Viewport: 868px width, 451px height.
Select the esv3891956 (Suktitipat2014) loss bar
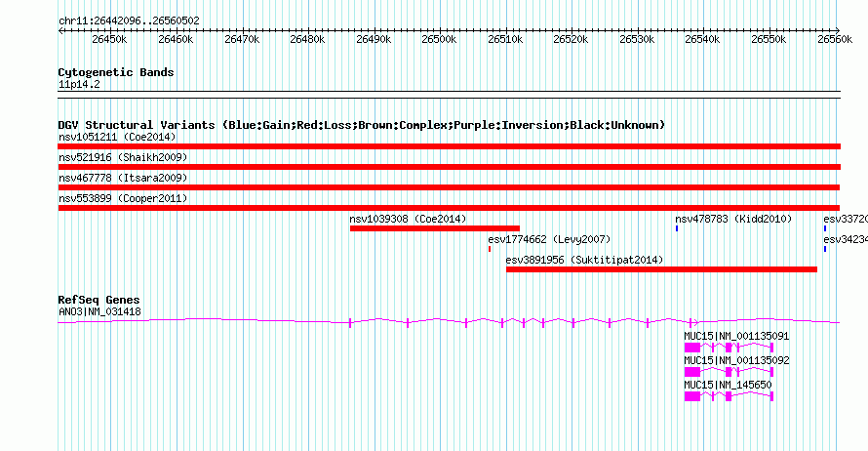pos(661,269)
